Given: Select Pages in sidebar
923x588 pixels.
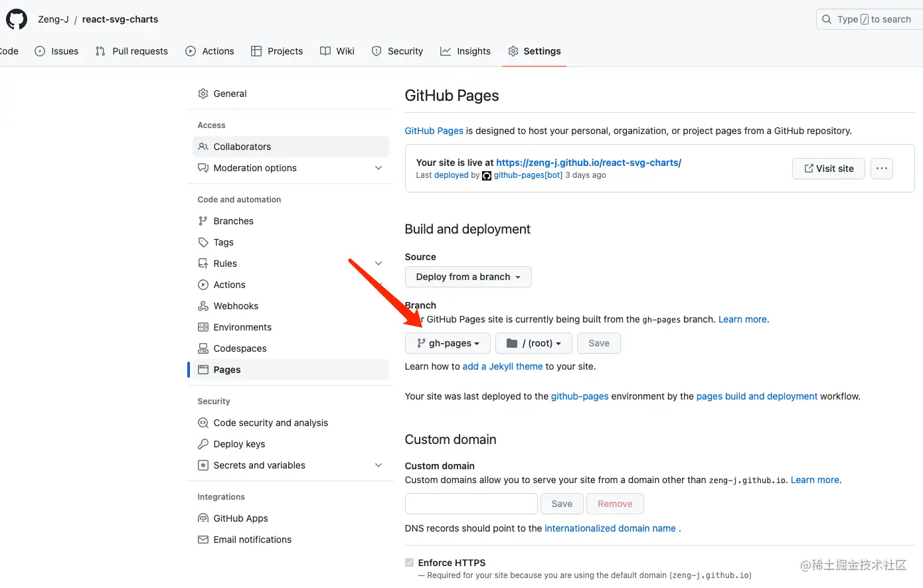Looking at the screenshot, I should click(x=290, y=370).
